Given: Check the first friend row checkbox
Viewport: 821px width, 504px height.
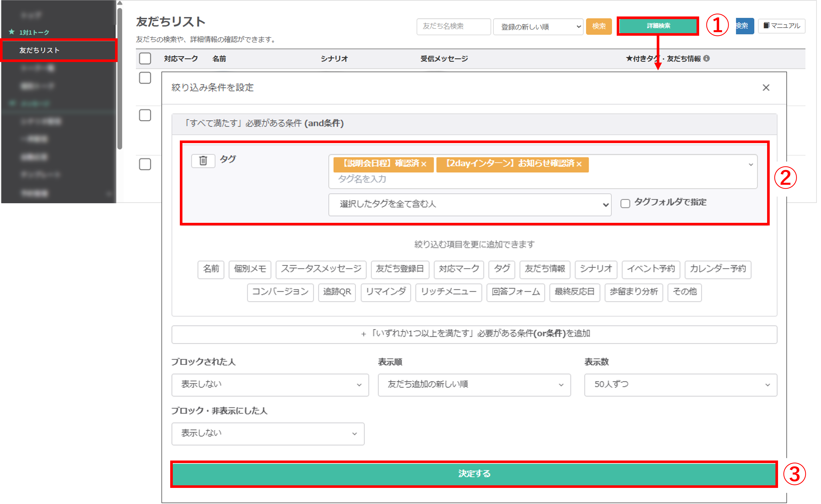Looking at the screenshot, I should click(x=145, y=78).
